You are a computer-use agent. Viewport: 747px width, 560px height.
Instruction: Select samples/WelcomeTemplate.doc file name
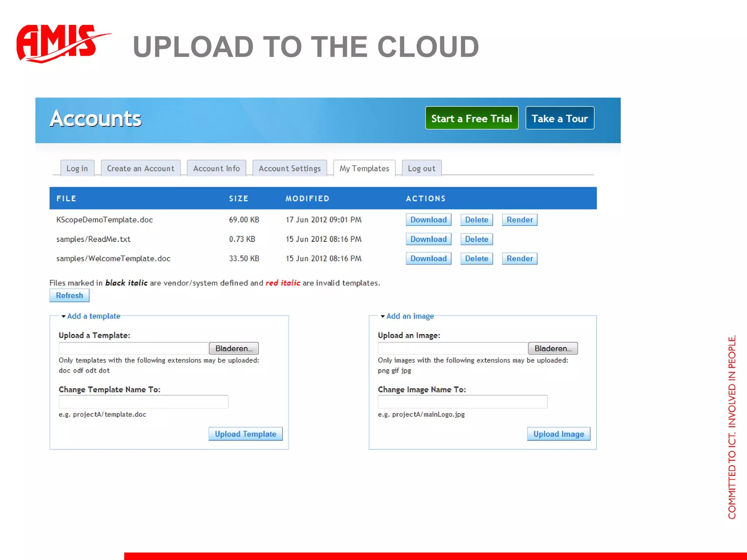coord(113,258)
